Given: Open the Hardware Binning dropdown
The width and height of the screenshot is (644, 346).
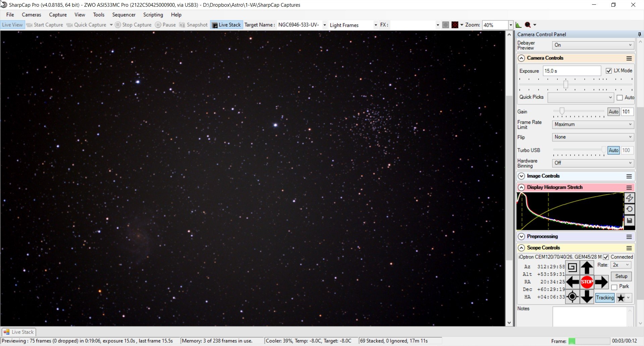Looking at the screenshot, I should click(x=593, y=163).
